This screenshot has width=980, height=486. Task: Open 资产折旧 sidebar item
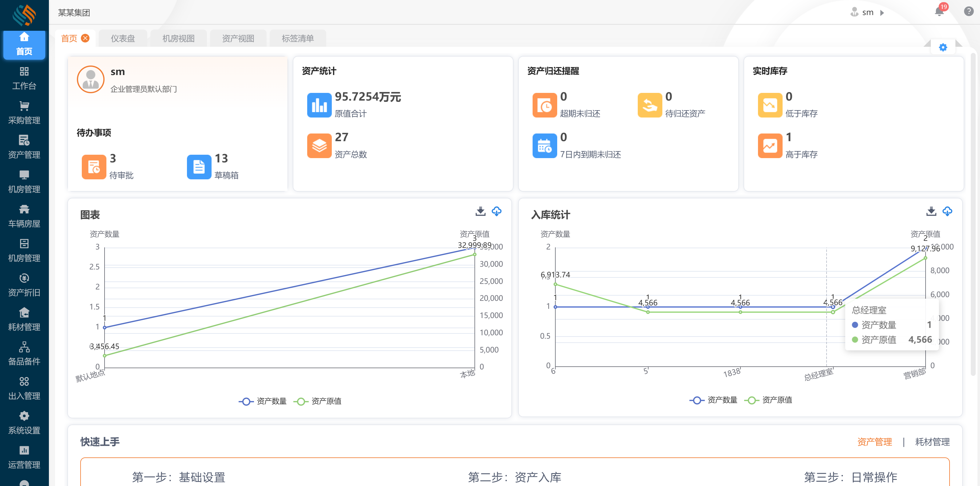24,285
